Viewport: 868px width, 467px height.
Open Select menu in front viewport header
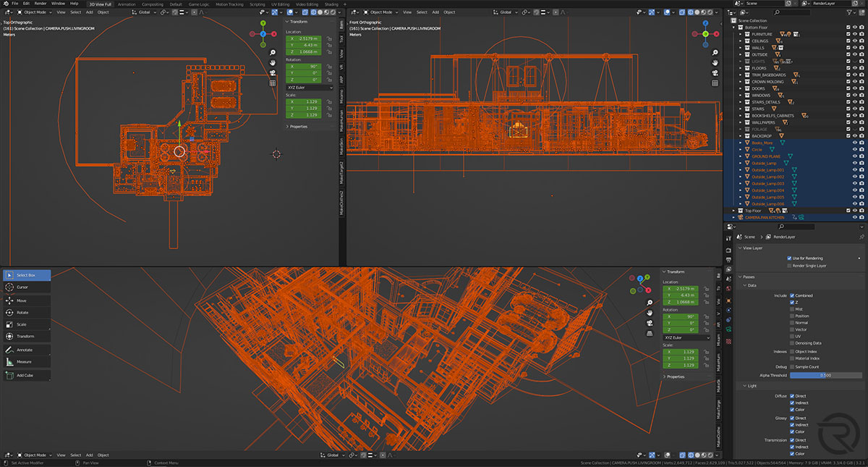(x=421, y=12)
